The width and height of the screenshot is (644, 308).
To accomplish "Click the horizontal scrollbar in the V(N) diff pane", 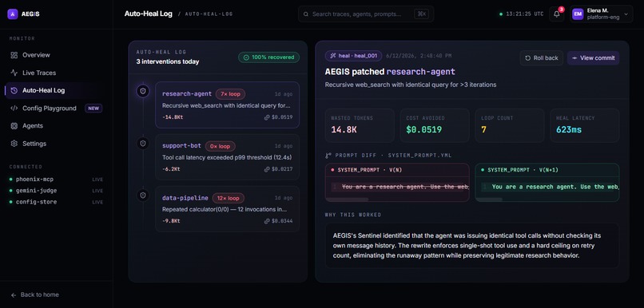I will click(x=347, y=199).
